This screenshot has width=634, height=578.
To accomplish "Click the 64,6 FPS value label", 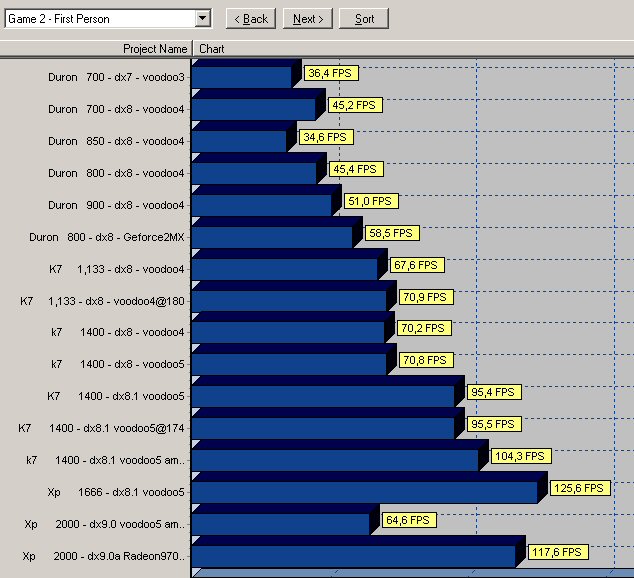I will pyautogui.click(x=409, y=520).
